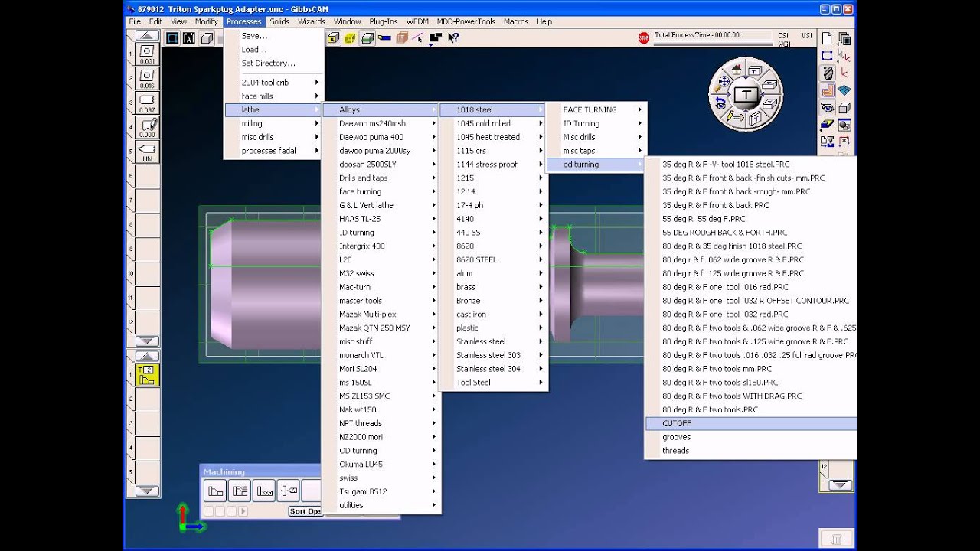Select the blue surface mesh icon
The width and height of the screenshot is (980, 551).
pyautogui.click(x=844, y=90)
